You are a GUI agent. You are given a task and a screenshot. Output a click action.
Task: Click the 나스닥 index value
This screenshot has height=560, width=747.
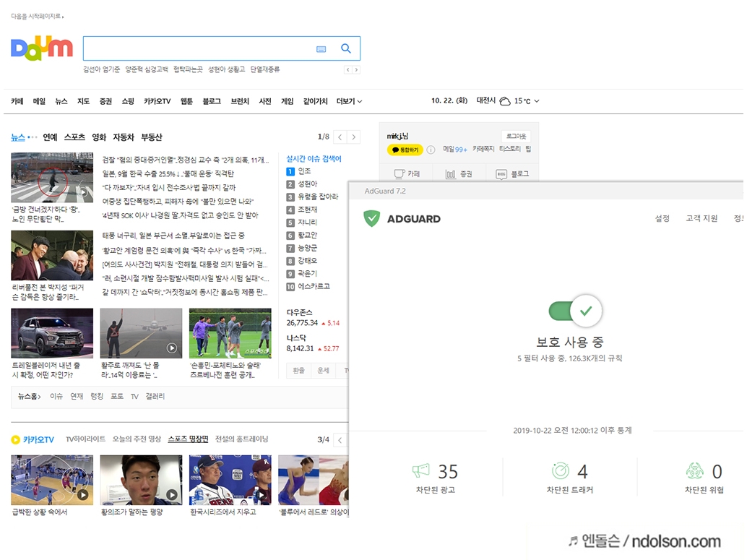pos(300,349)
